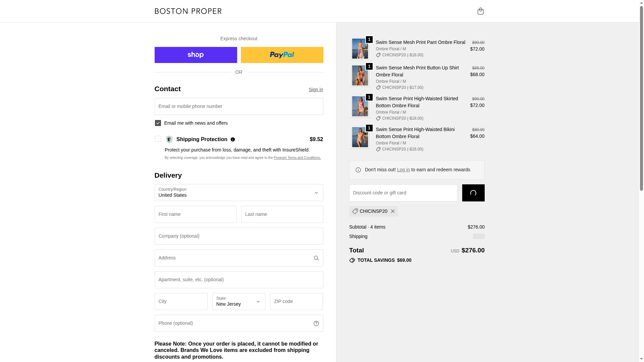The height and width of the screenshot is (362, 644).
Task: Click Log in to earn rewards
Action: 403,170
